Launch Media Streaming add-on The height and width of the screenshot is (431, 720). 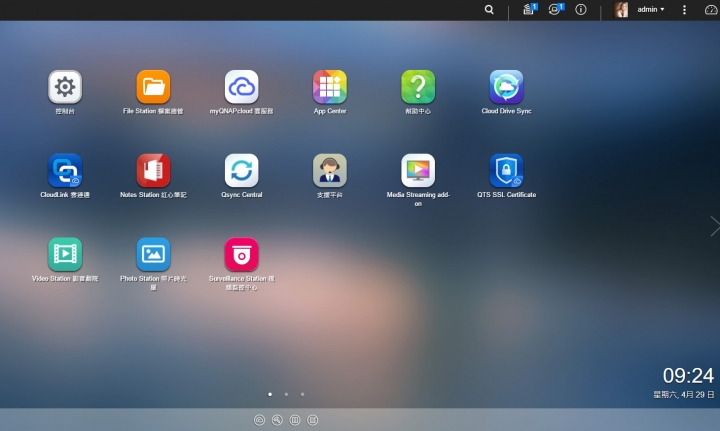[418, 170]
